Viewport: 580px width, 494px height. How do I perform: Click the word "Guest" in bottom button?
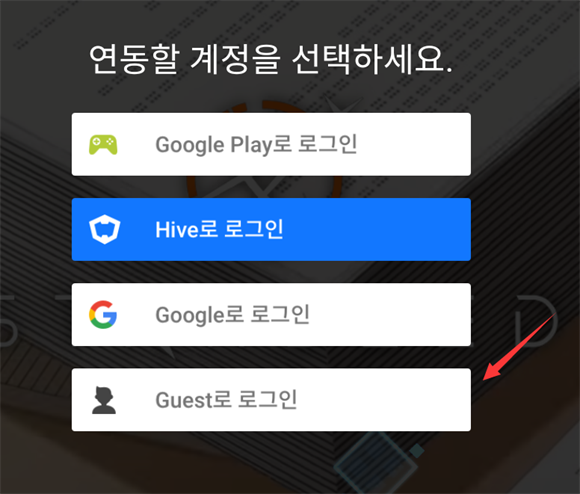184,400
